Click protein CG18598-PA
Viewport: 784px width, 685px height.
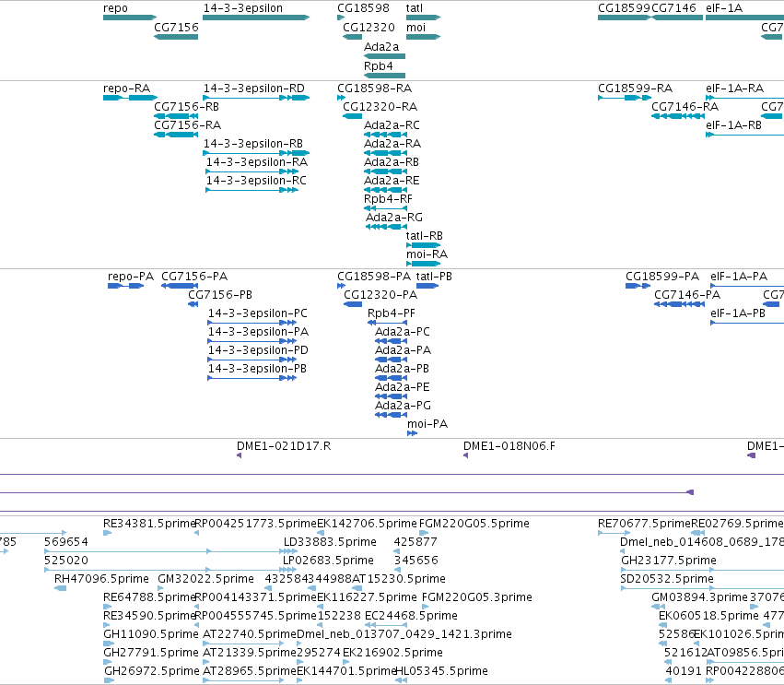[x=374, y=277]
